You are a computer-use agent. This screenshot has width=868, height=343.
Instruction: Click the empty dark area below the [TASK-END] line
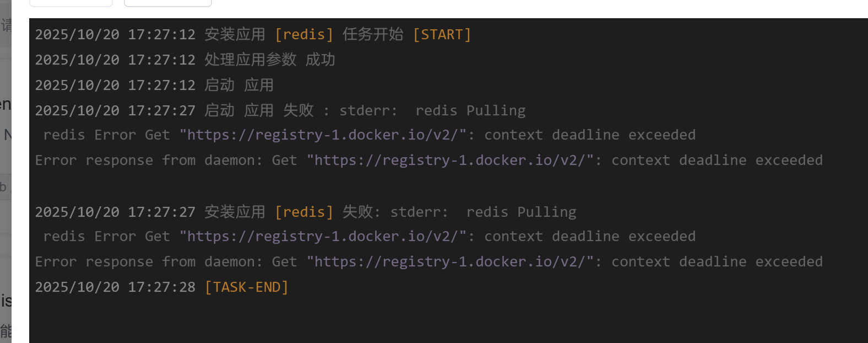pos(441,320)
